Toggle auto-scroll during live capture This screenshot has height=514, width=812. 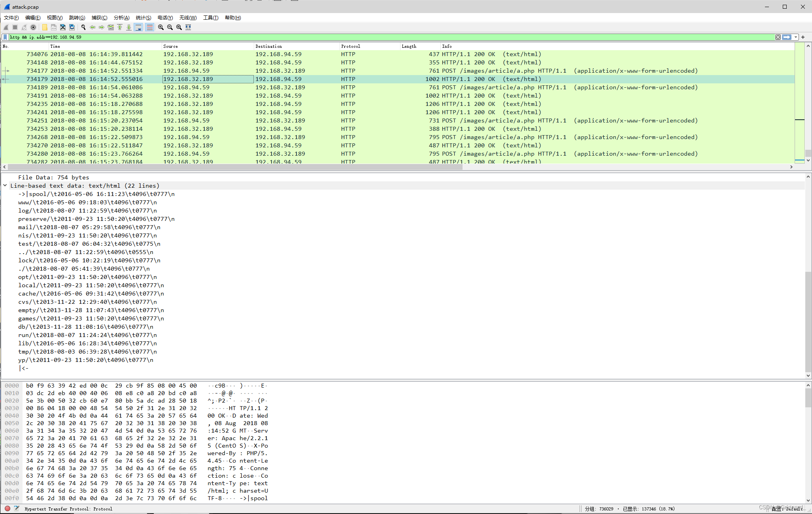point(138,27)
